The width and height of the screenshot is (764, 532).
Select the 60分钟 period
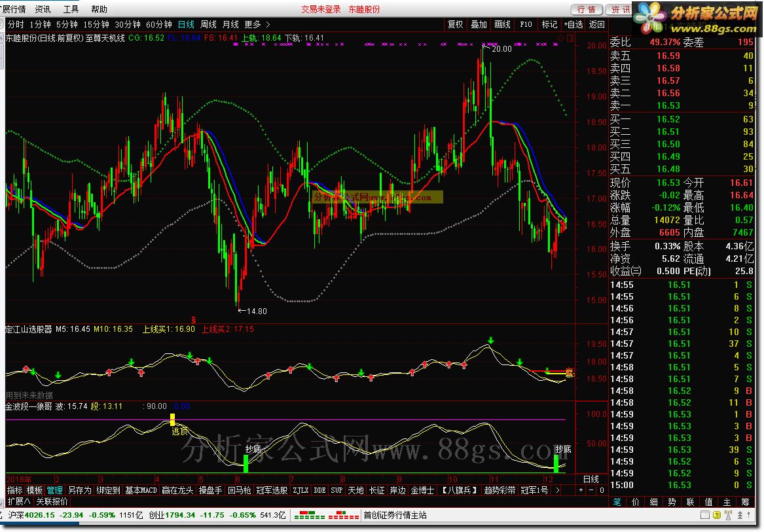click(159, 24)
